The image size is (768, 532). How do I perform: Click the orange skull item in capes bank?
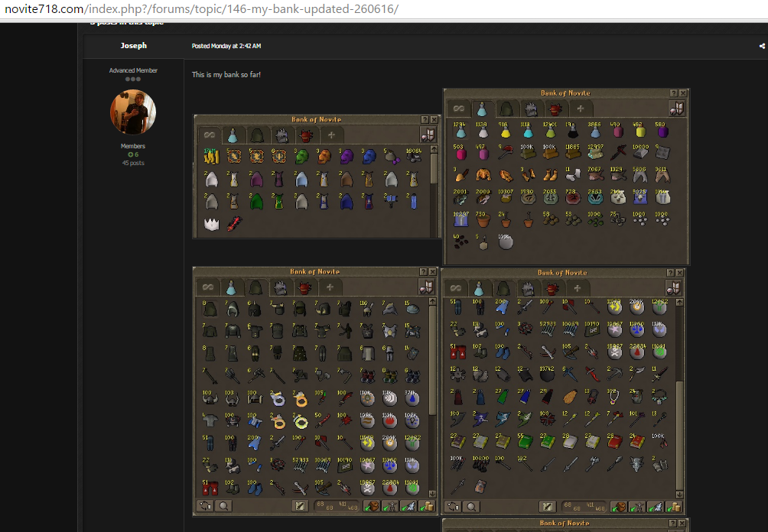324,157
